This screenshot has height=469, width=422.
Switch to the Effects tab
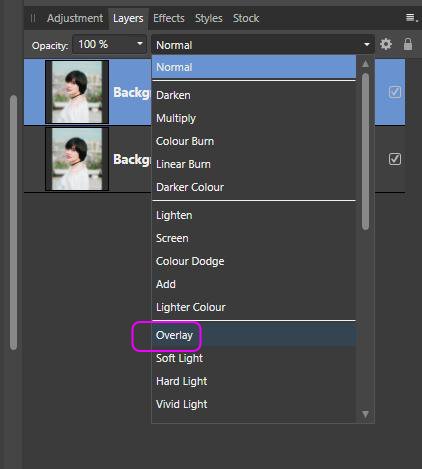[169, 18]
